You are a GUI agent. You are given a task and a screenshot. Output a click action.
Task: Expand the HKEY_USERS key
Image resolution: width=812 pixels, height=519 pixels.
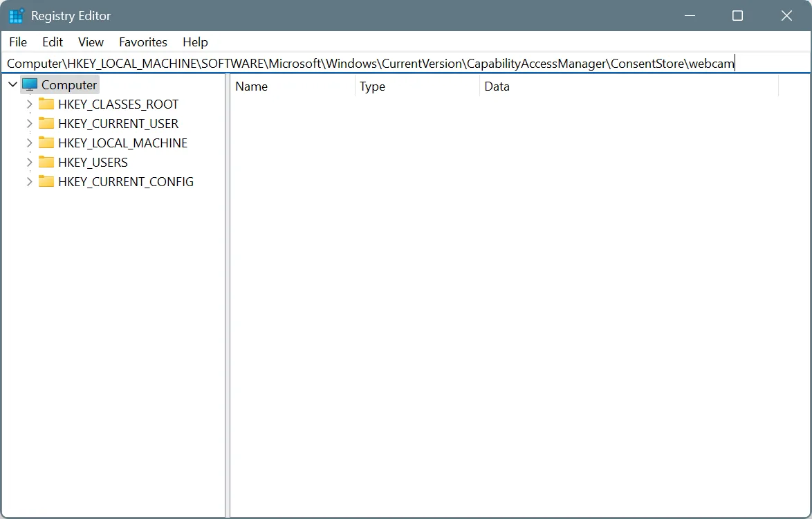[30, 162]
